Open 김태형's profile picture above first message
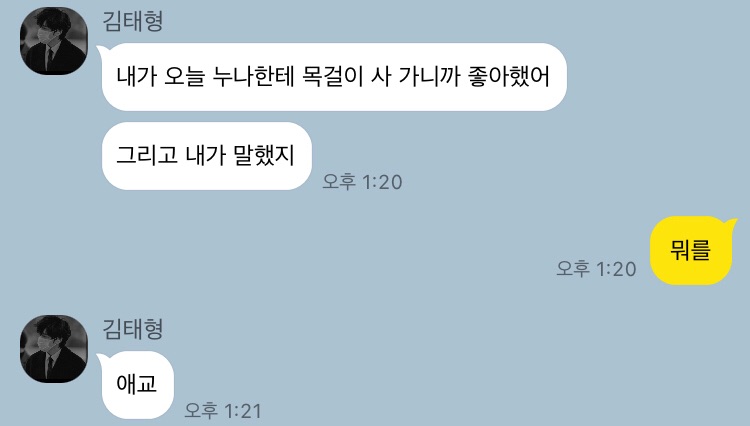Viewport: 750px width, 426px height. (x=54, y=41)
